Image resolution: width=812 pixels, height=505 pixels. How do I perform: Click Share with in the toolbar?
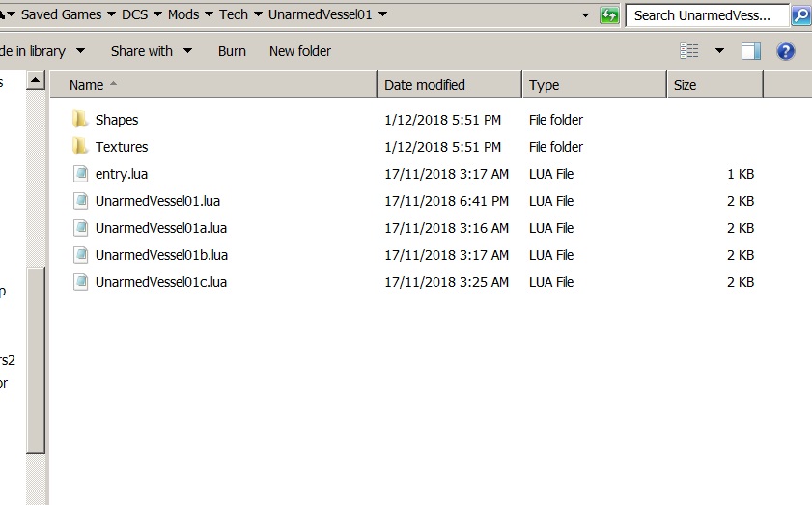(141, 51)
